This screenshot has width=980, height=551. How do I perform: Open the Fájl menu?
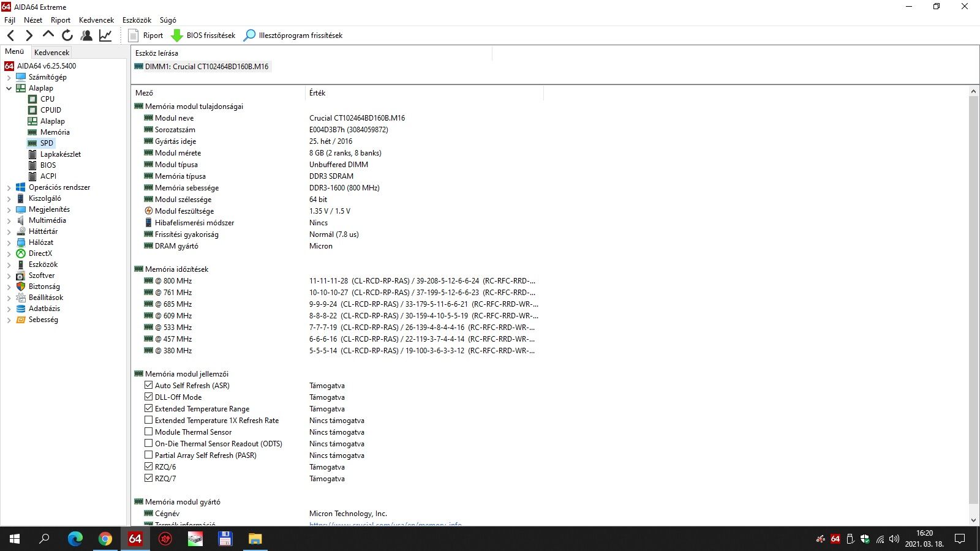pyautogui.click(x=10, y=20)
